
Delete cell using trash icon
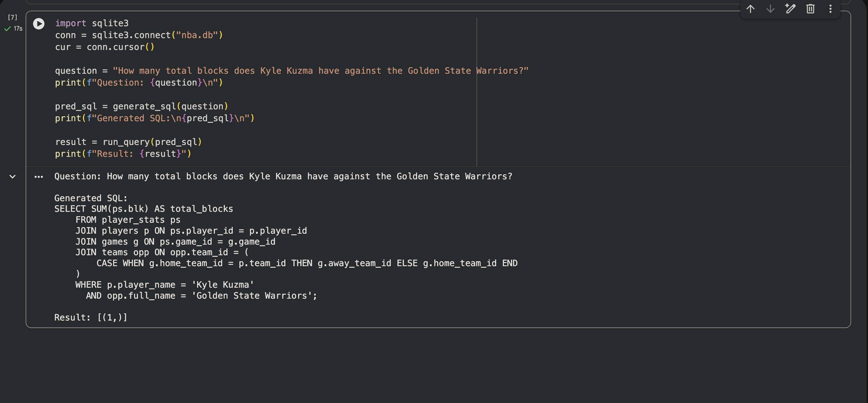(x=811, y=9)
